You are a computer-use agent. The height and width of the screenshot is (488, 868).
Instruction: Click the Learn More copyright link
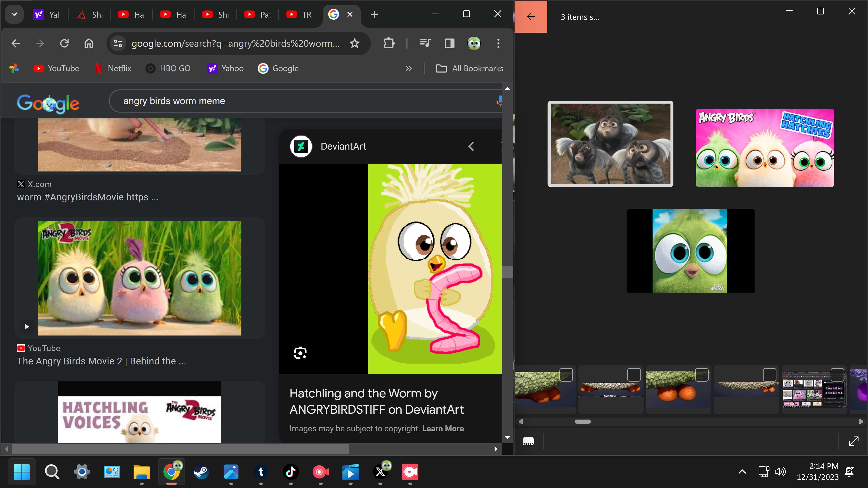pos(443,428)
